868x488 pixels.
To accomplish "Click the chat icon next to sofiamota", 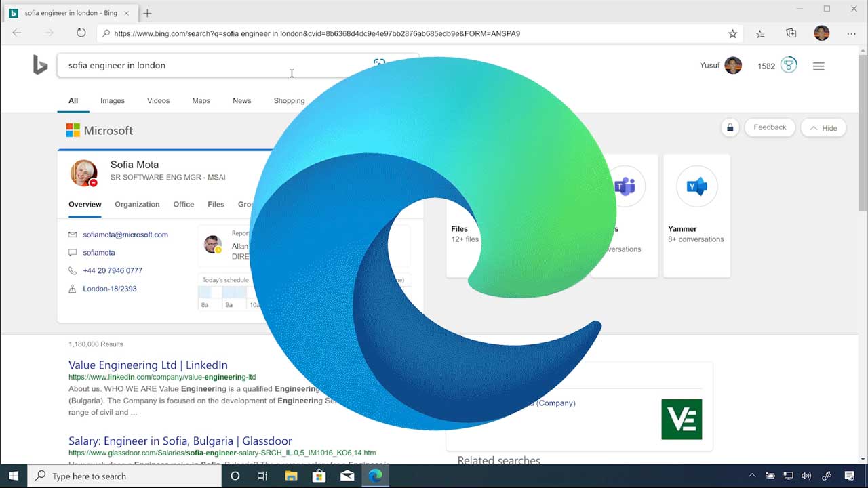I will pyautogui.click(x=73, y=252).
